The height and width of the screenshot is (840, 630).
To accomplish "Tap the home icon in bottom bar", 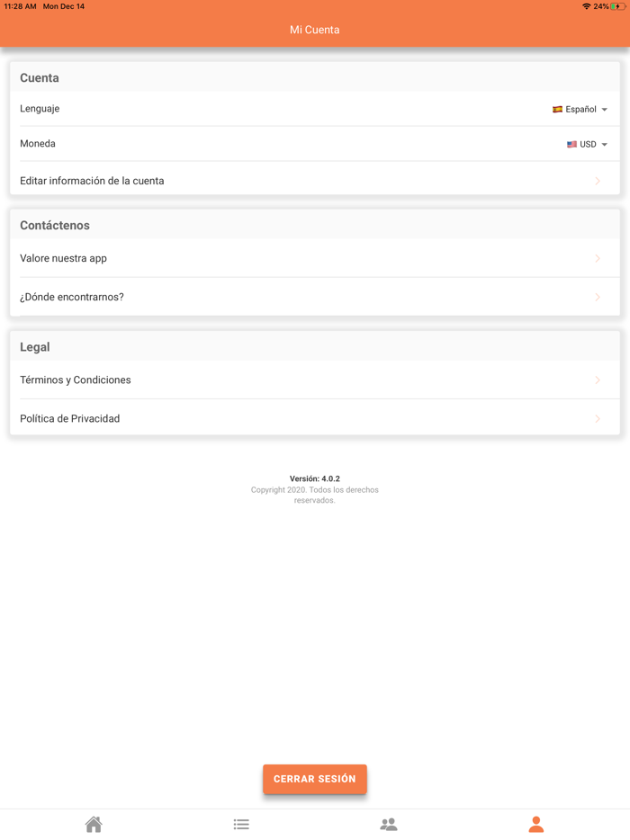I will (94, 824).
